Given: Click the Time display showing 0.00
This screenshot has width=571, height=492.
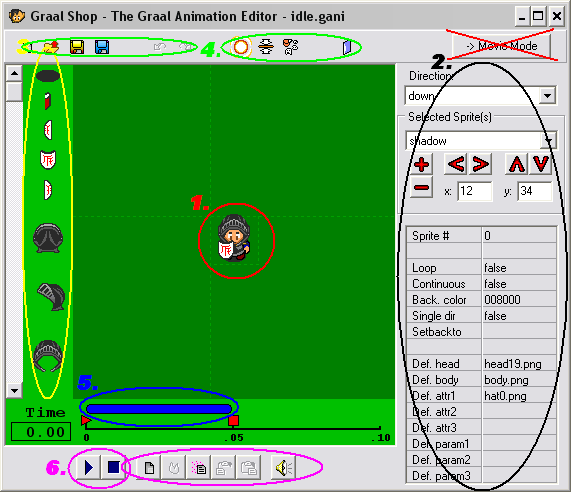Looking at the screenshot, I should tap(41, 432).
